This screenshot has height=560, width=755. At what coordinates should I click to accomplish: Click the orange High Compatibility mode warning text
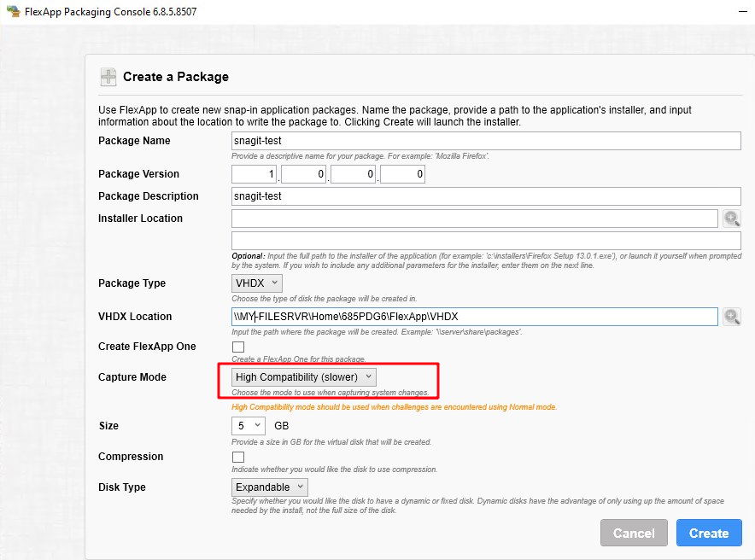pos(394,407)
